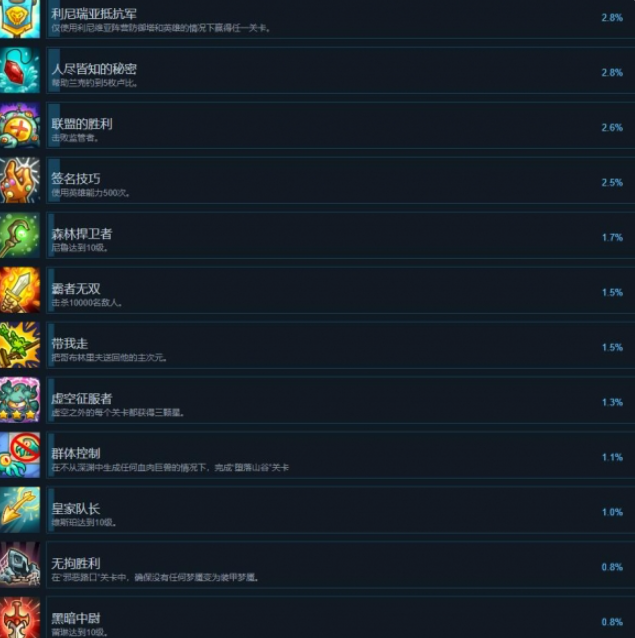This screenshot has height=638, width=635.
Task: Select the 联盟的胜利 monster achievement icon
Action: coord(20,125)
